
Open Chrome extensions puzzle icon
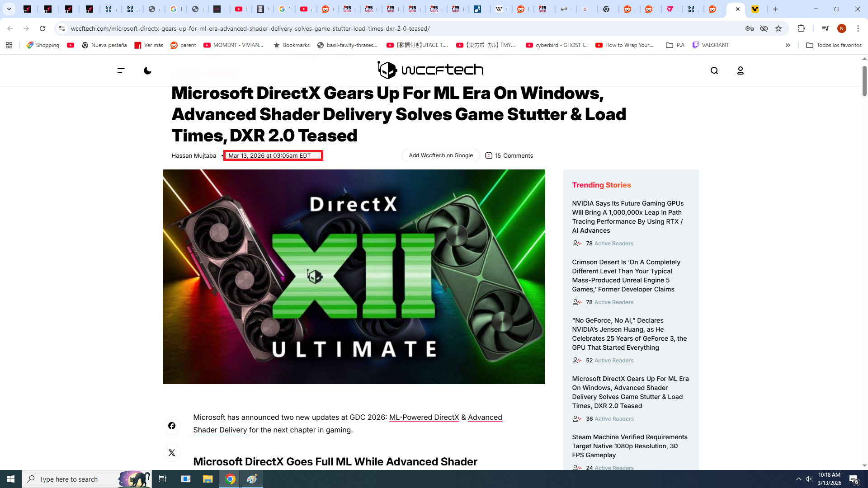[802, 28]
